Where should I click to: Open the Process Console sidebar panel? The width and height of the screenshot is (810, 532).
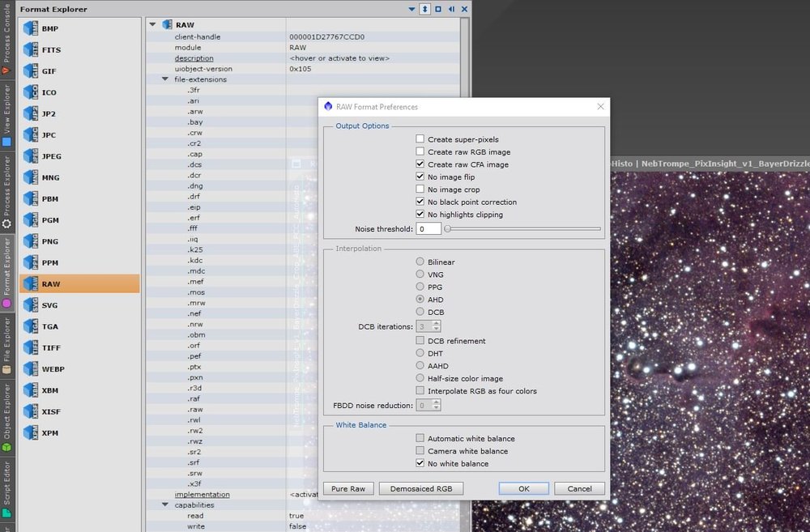pos(6,36)
